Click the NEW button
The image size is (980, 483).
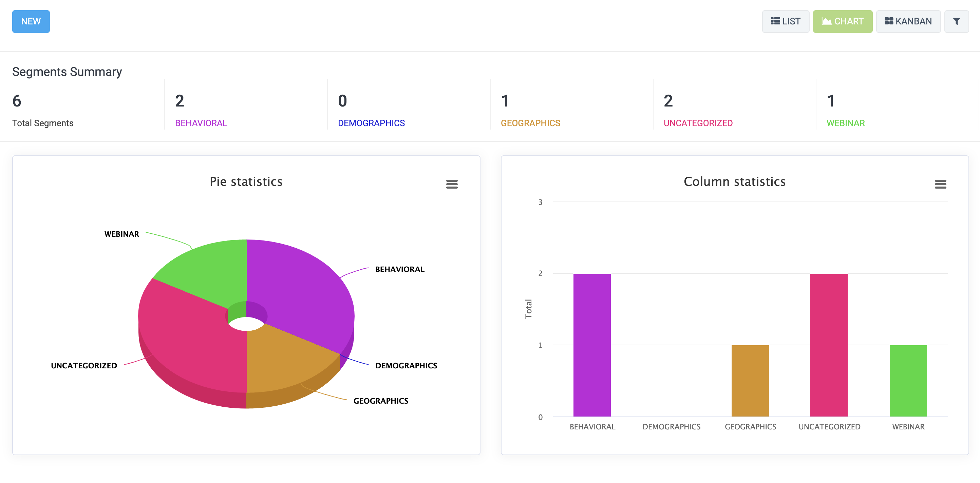tap(31, 21)
